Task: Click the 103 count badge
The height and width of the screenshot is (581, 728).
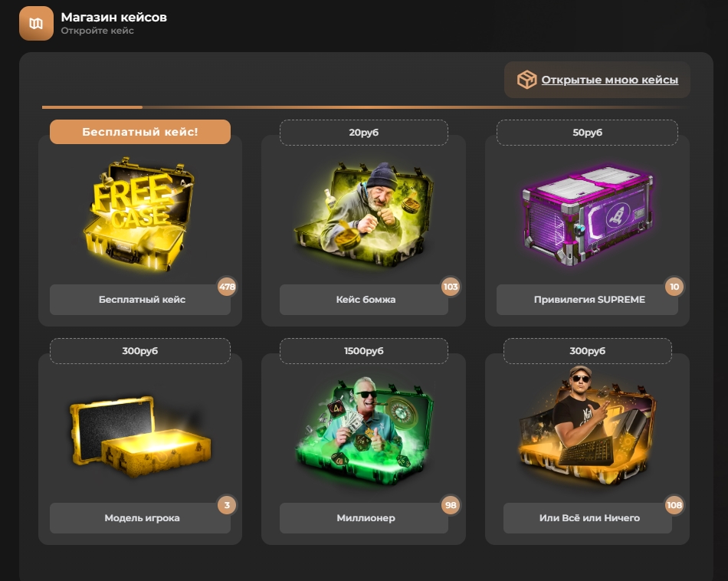Action: [x=451, y=287]
